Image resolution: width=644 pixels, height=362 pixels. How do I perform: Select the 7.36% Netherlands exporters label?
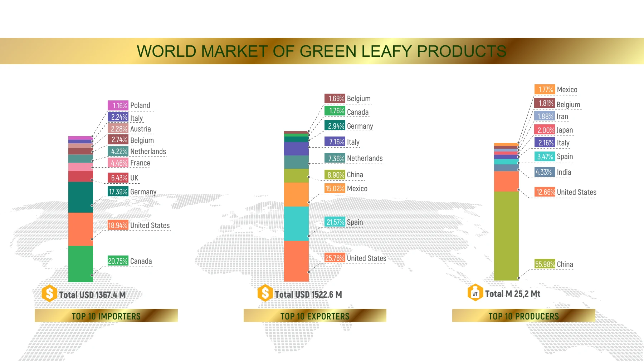pos(353,158)
